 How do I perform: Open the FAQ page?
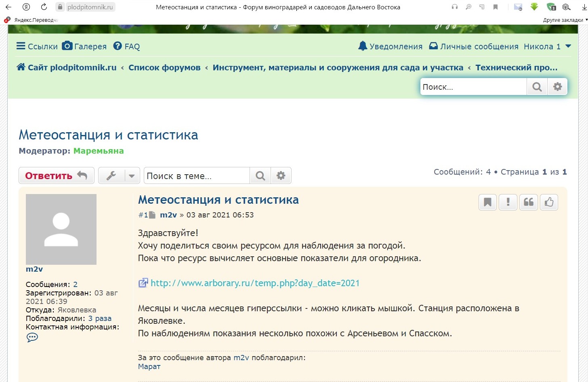pyautogui.click(x=126, y=46)
